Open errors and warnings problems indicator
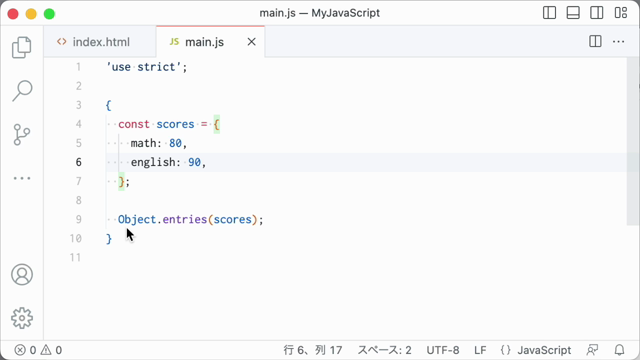The width and height of the screenshot is (640, 360). pos(38,350)
